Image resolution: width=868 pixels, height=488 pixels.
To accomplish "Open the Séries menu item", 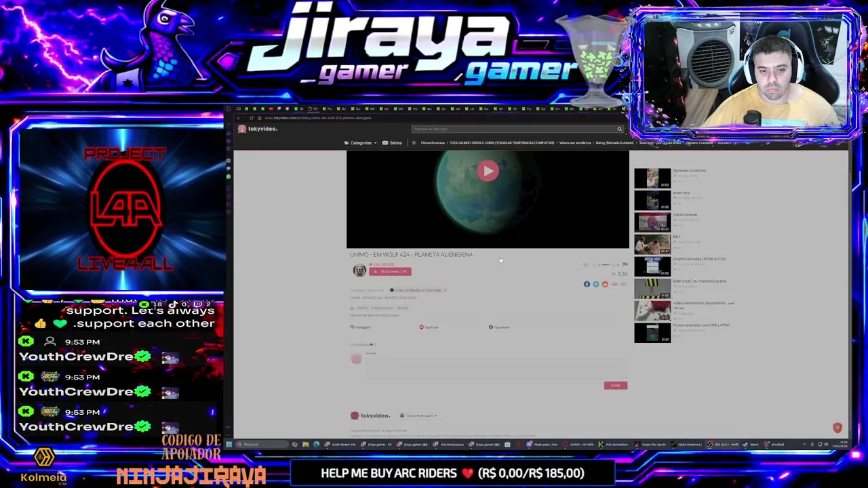I will pyautogui.click(x=392, y=143).
